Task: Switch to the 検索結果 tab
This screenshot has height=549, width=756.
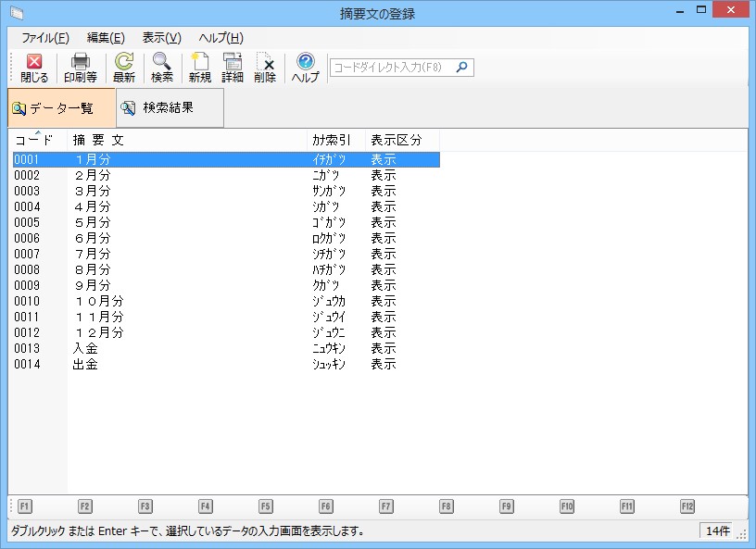Action: tap(169, 108)
